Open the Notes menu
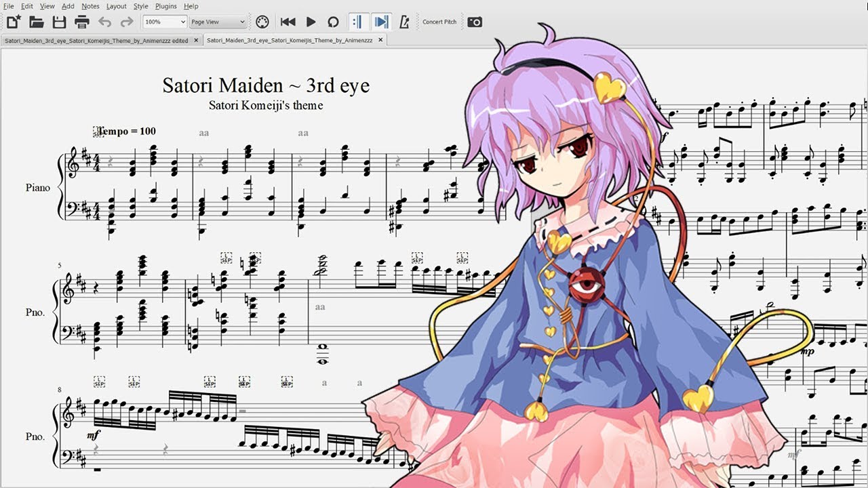The width and height of the screenshot is (868, 488). tap(90, 6)
